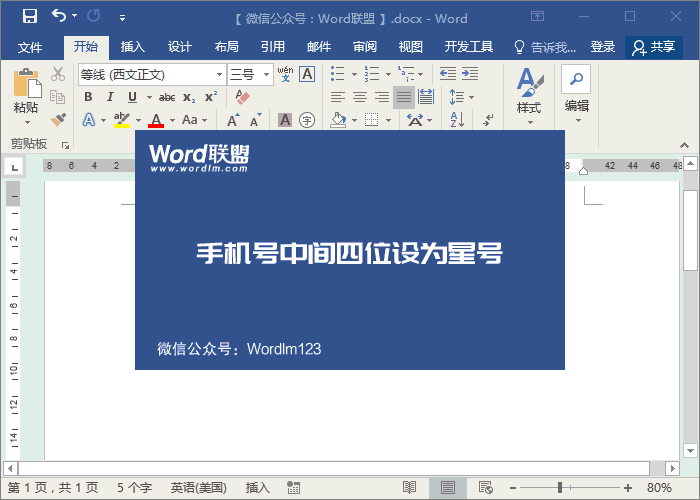The height and width of the screenshot is (500, 700).
Task: Save the document with the floppy icon
Action: pos(30,17)
